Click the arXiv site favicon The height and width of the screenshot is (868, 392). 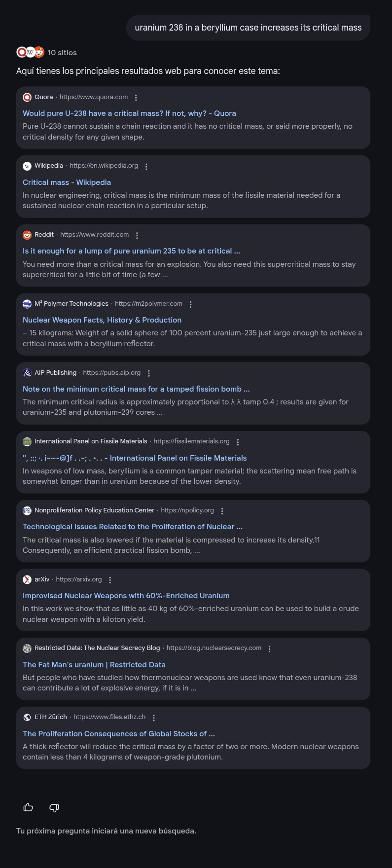point(27,579)
